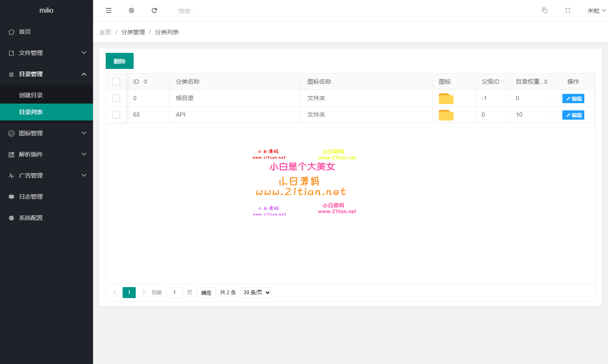Open the 30 条/页 page size dropdown
This screenshot has height=364, width=608.
(x=256, y=293)
